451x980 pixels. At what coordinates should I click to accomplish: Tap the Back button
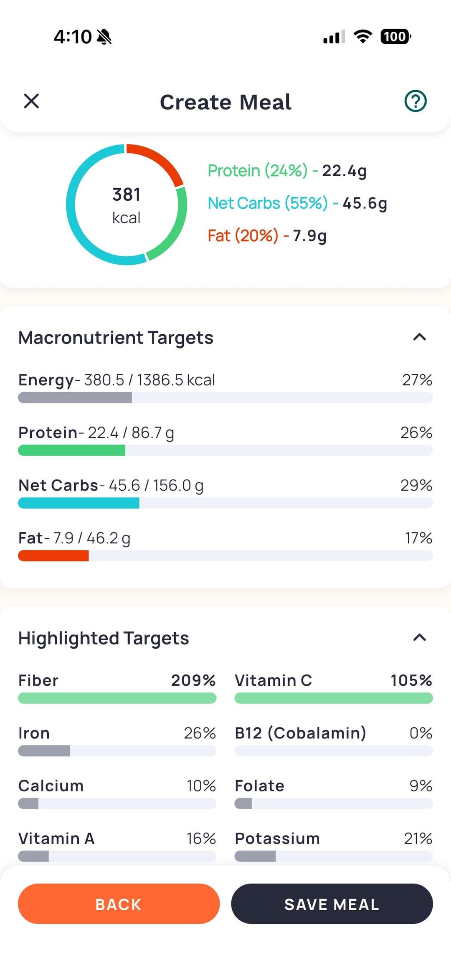[119, 904]
